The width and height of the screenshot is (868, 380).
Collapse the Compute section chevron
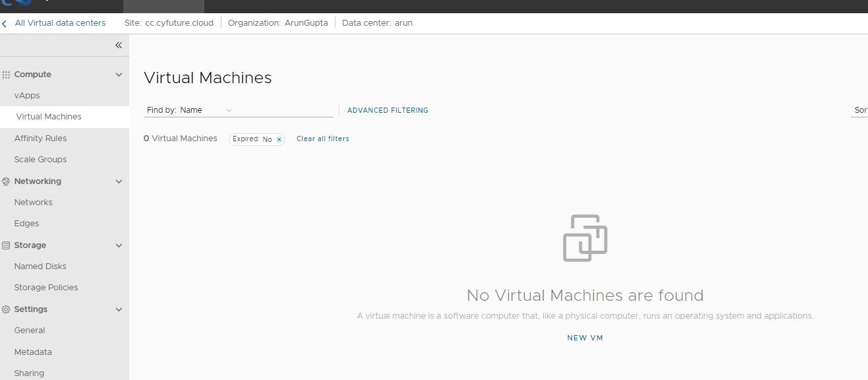pos(119,74)
